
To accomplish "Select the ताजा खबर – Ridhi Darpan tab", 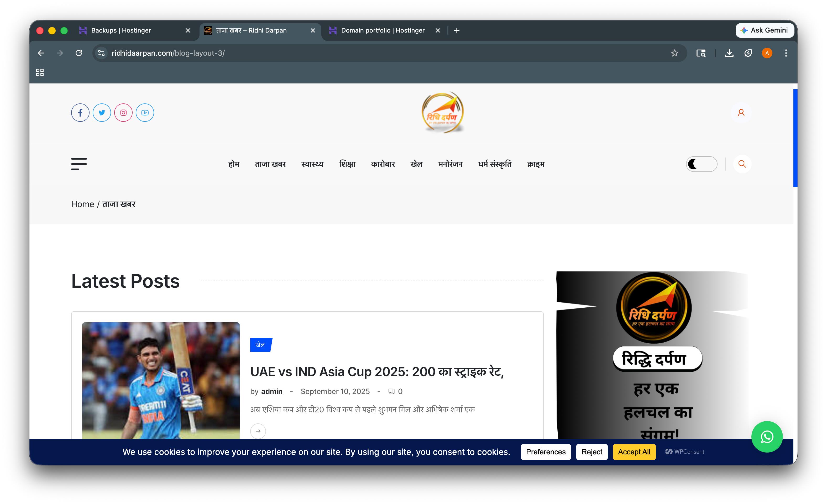I will 260,30.
